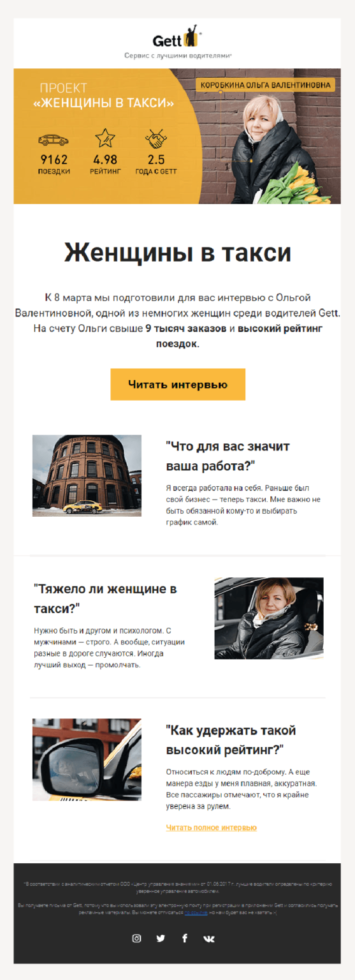The height and width of the screenshot is (980, 355).
Task: Open the VK footer icon
Action: click(x=209, y=939)
